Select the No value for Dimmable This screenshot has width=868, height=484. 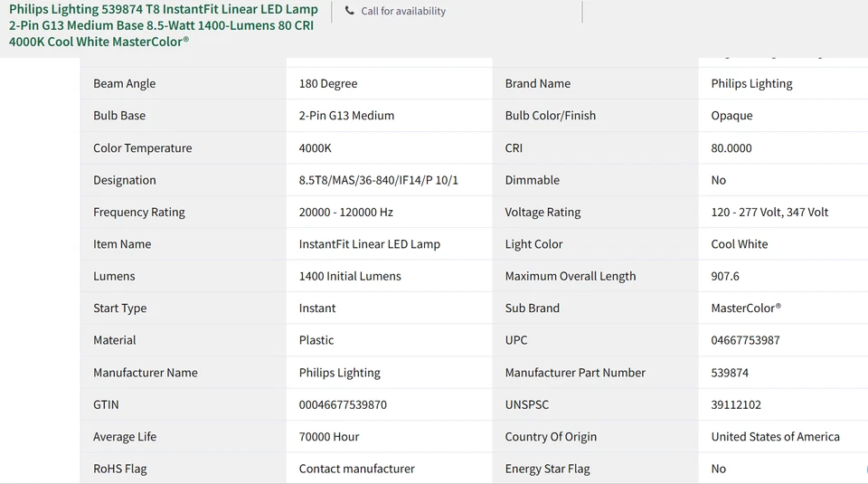click(x=718, y=180)
